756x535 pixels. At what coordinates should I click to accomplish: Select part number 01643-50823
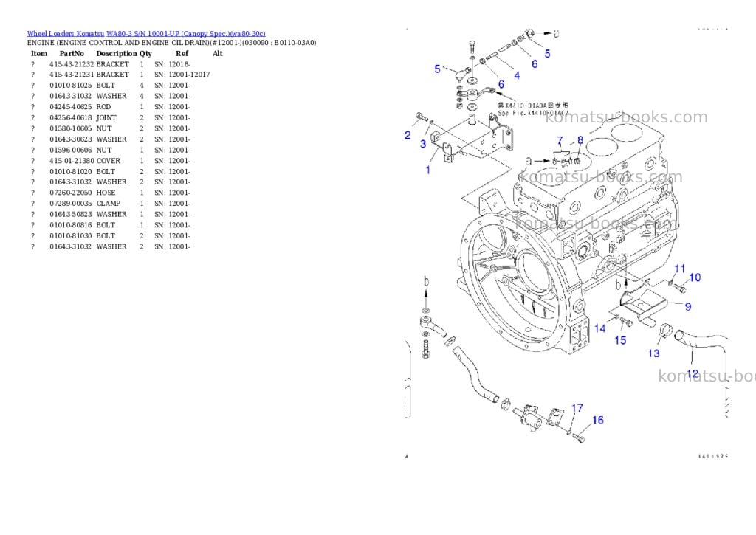coord(70,214)
